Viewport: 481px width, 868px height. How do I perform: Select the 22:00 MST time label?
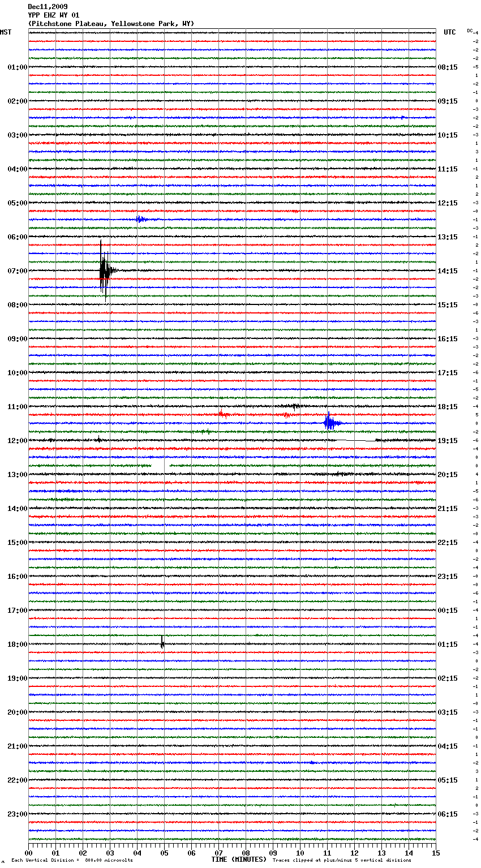[x=17, y=780]
